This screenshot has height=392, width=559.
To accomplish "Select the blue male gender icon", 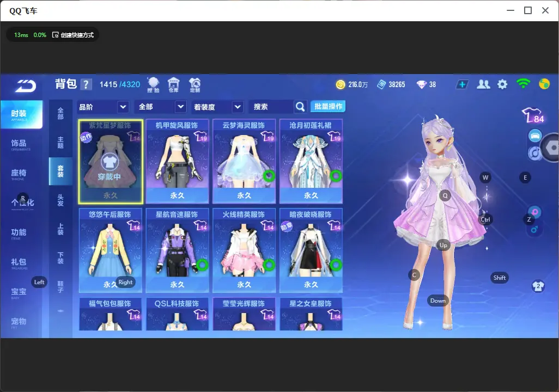I will click(534, 229).
